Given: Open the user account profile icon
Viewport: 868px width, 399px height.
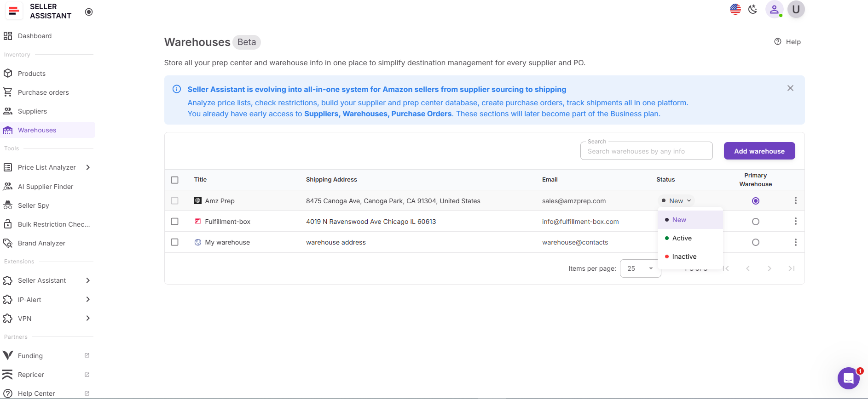Looking at the screenshot, I should pos(774,9).
